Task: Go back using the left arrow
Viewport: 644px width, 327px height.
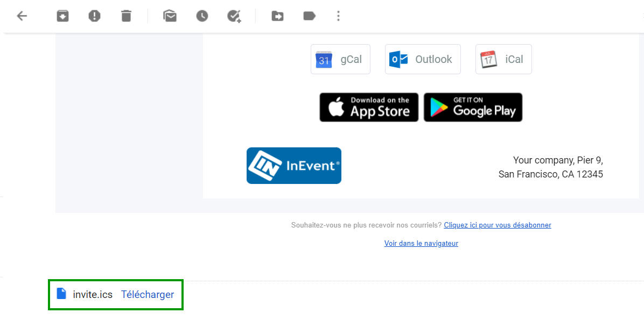Action: (x=22, y=16)
